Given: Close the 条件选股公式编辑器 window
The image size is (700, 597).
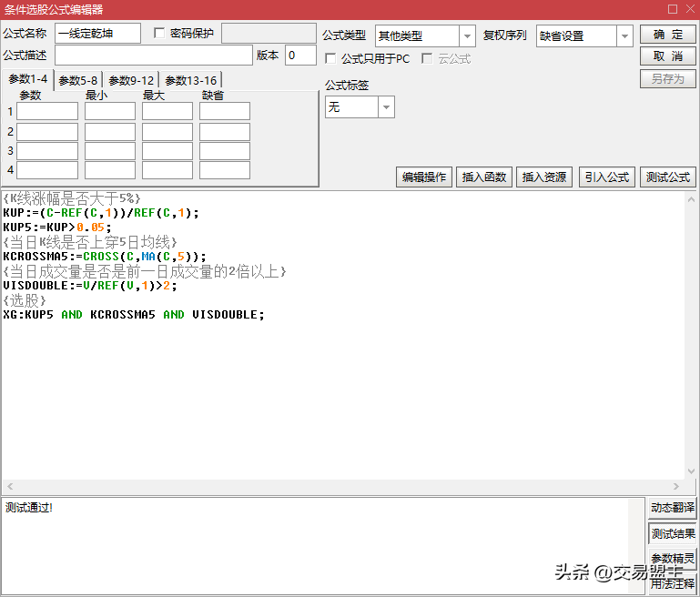Looking at the screenshot, I should 690,9.
